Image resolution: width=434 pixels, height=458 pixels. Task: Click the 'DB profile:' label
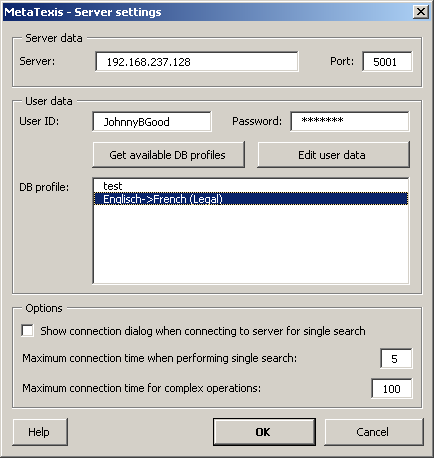[44, 187]
